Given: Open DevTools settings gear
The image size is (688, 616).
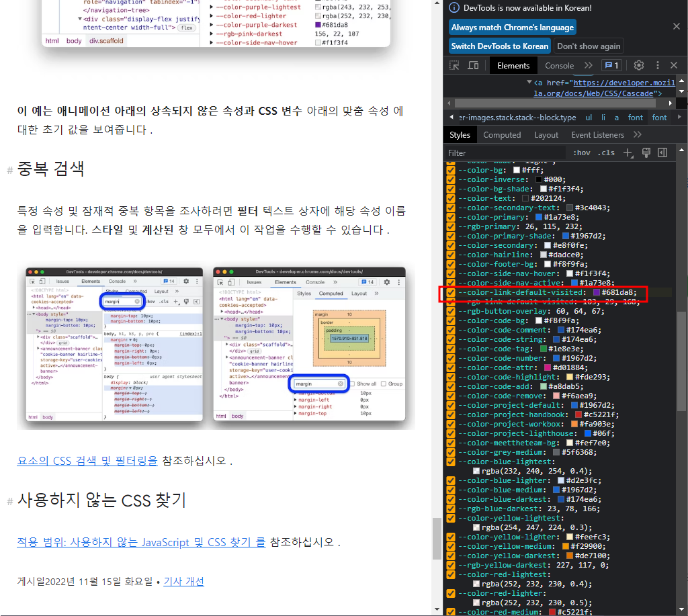Looking at the screenshot, I should [x=639, y=65].
